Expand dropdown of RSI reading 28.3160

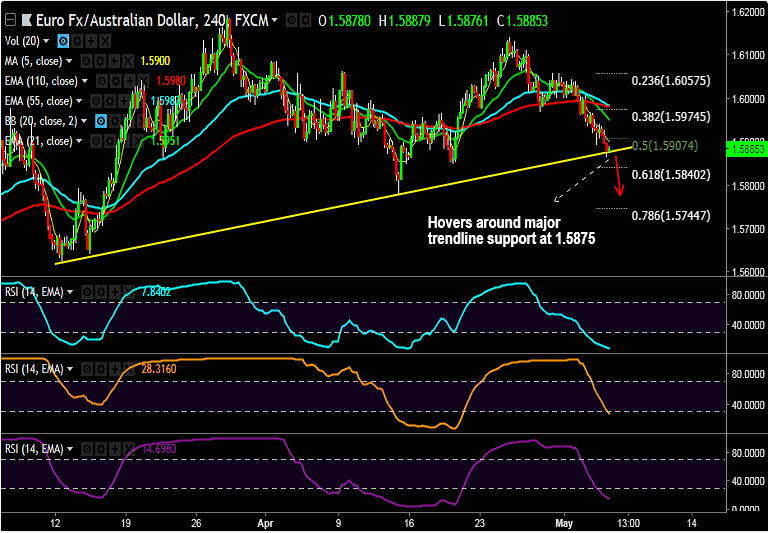tap(70, 369)
